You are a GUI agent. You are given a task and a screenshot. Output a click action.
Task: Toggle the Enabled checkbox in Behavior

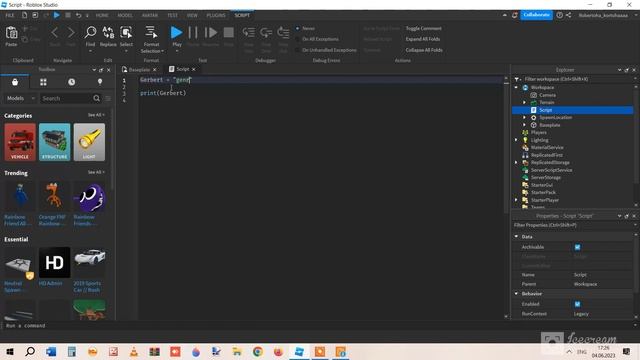[x=577, y=304]
